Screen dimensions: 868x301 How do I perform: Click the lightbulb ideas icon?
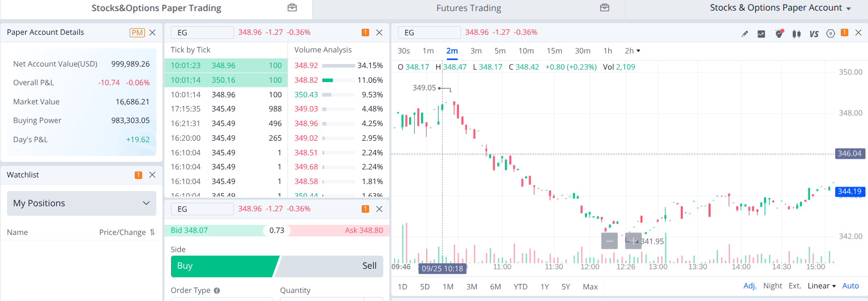coord(779,34)
